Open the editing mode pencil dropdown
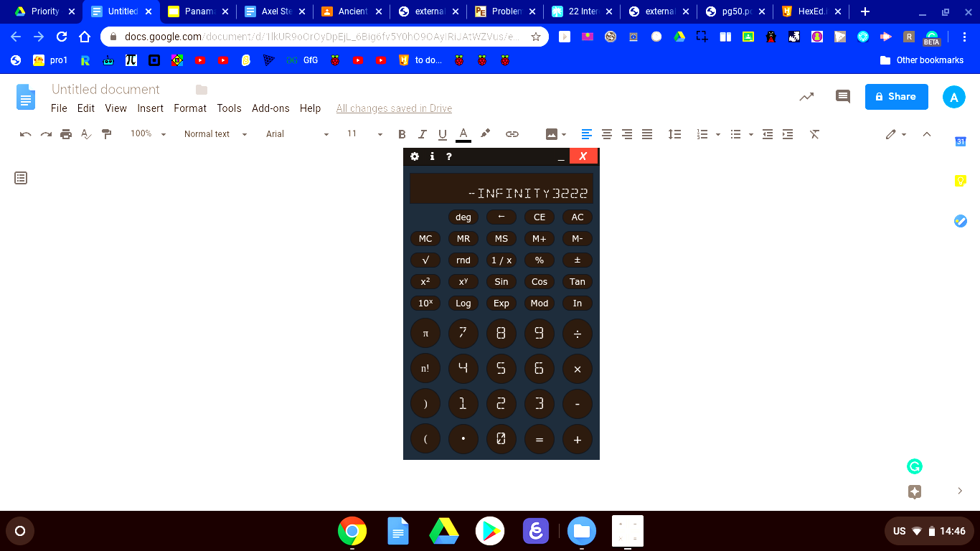The width and height of the screenshot is (980, 551). (x=896, y=134)
